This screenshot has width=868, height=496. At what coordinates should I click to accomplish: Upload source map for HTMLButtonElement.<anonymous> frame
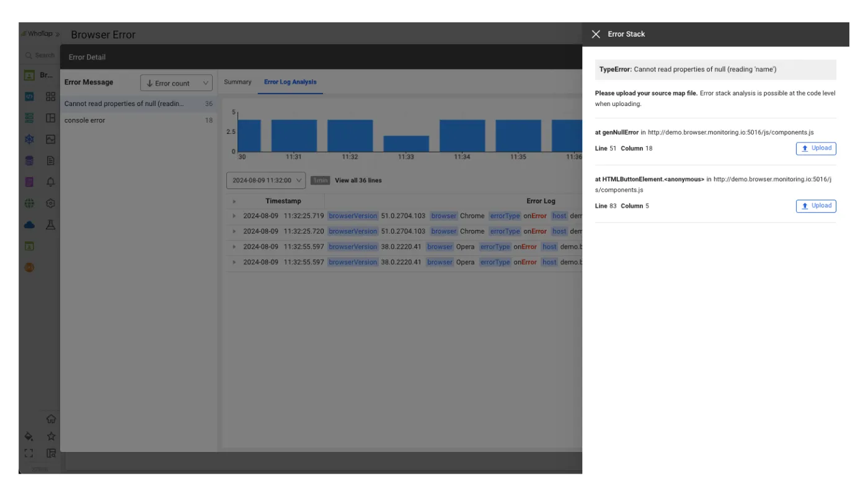pos(816,206)
